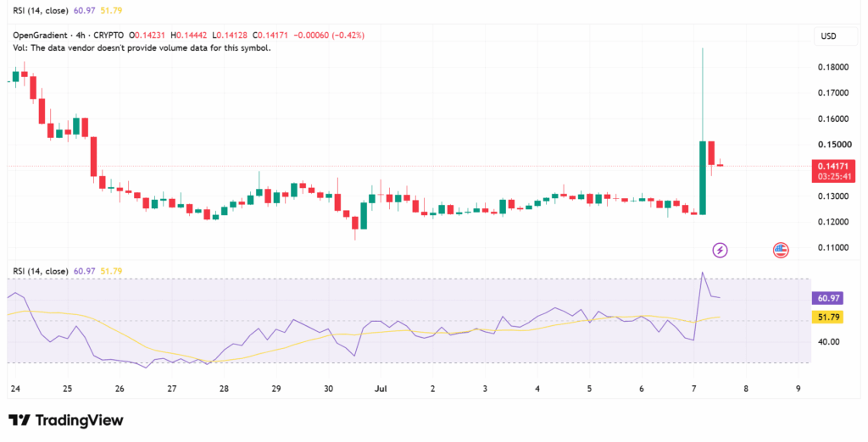Click the 0.15000 price axis label
868x442 pixels.
(834, 145)
